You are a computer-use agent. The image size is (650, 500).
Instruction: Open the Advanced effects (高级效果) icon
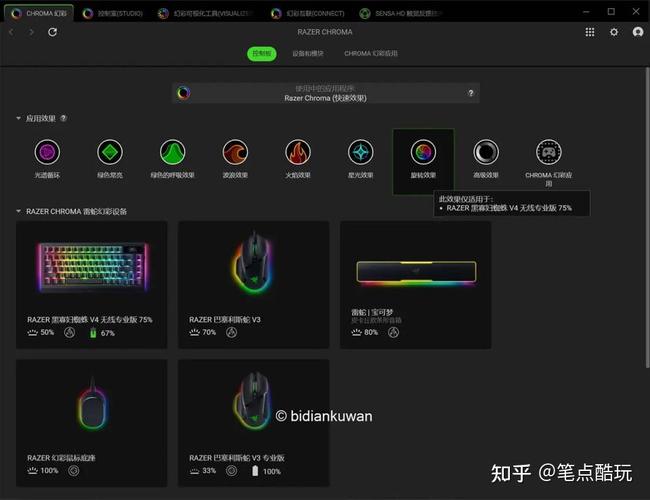[x=486, y=152]
